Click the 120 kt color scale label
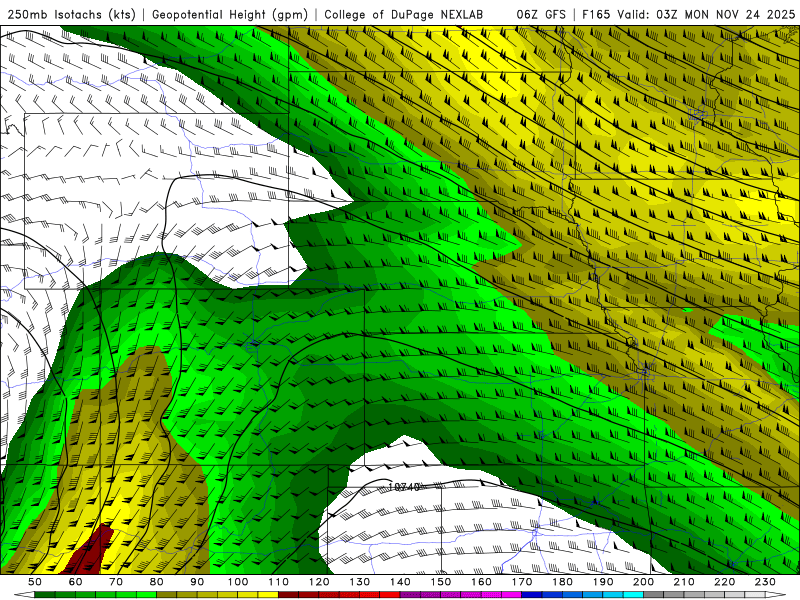This screenshot has height=600, width=800. tap(319, 582)
